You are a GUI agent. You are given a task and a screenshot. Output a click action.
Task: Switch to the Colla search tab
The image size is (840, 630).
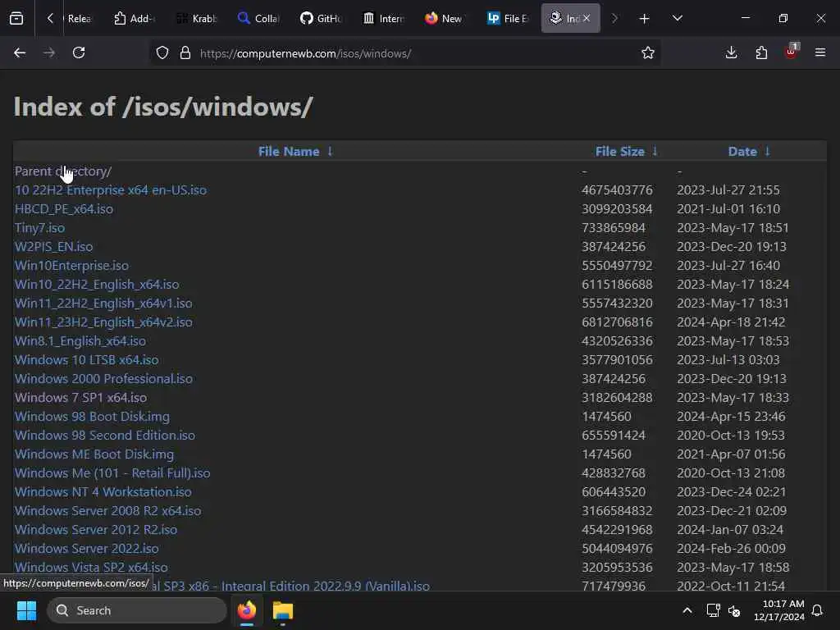click(x=258, y=18)
